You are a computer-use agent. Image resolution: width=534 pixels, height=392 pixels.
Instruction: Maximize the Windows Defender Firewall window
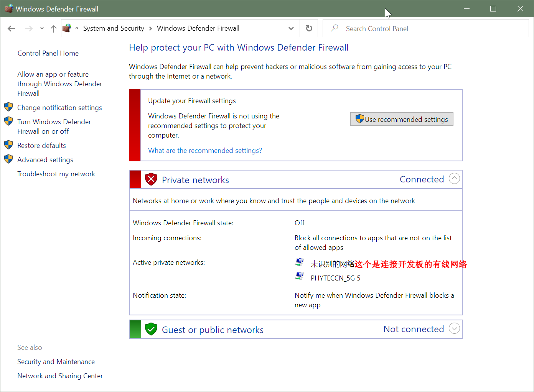pos(493,8)
